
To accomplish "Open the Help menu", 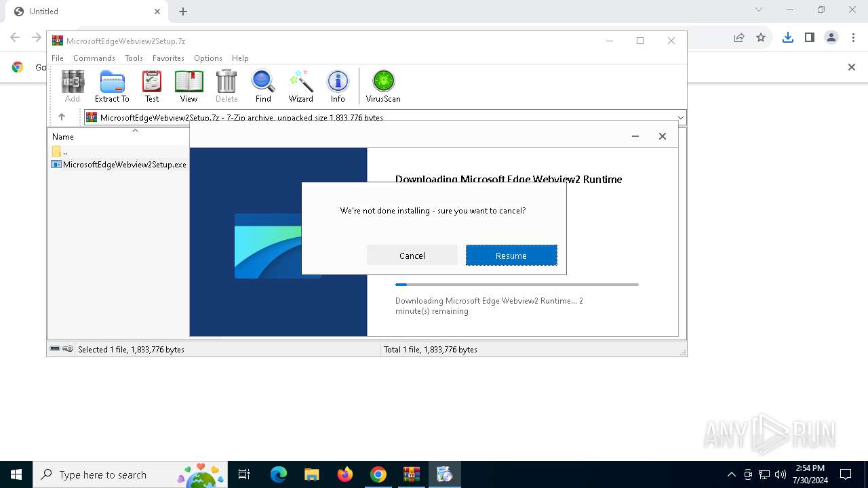I will tap(240, 58).
